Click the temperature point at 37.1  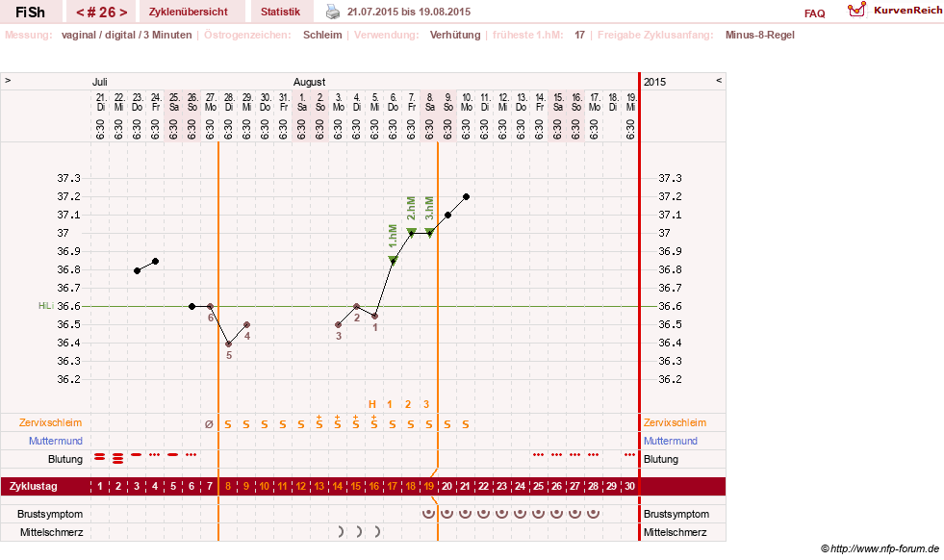pyautogui.click(x=447, y=215)
